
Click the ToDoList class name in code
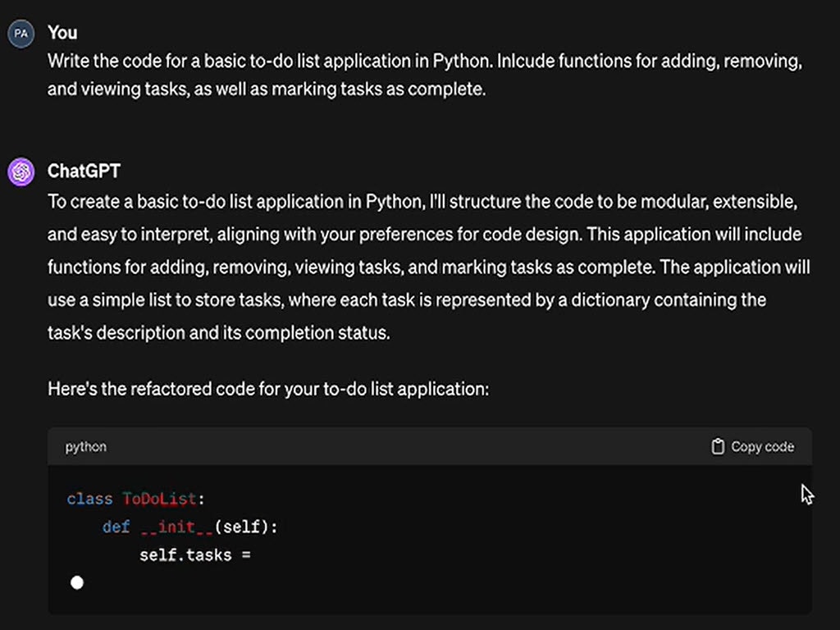(x=160, y=499)
